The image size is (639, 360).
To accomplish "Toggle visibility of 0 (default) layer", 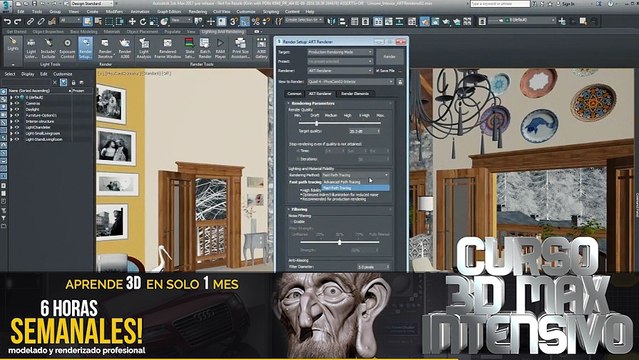I will pyautogui.click(x=17, y=97).
